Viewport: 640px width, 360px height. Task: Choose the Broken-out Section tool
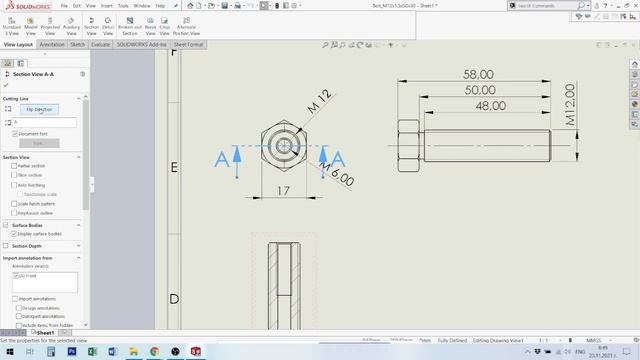coord(130,26)
